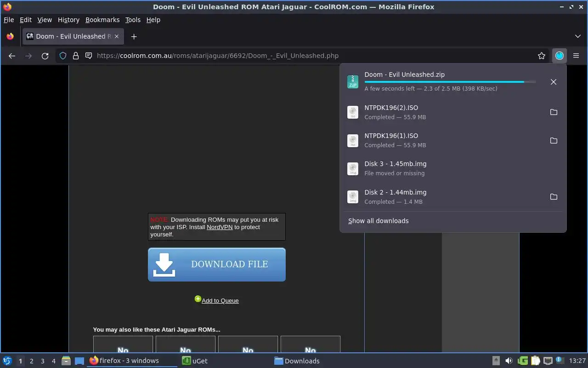Show NTPDK196(1).ISO in its folder
588x368 pixels.
tap(554, 140)
